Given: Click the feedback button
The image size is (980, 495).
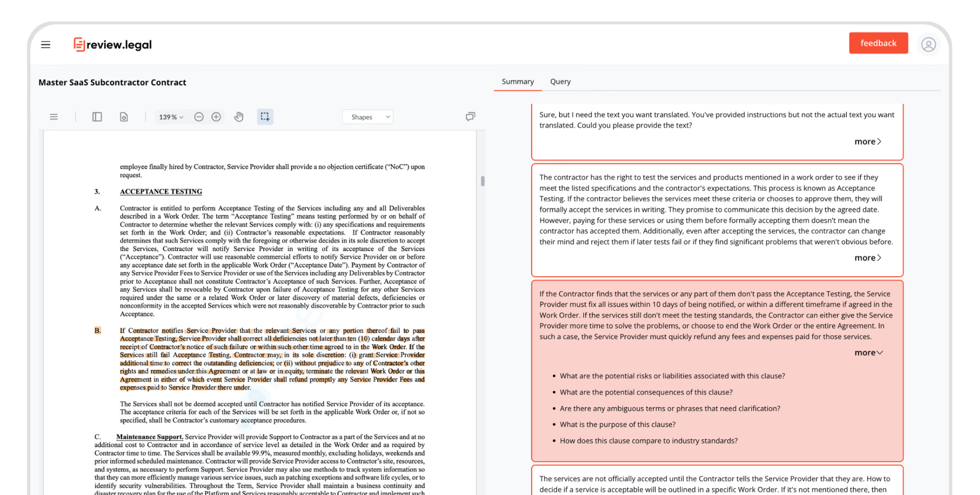Looking at the screenshot, I should click(878, 43).
